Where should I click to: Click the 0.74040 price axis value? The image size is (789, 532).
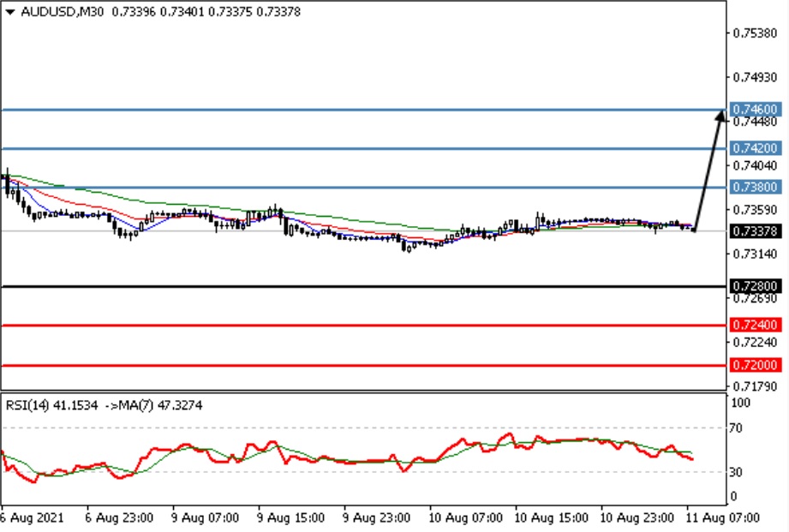(755, 165)
